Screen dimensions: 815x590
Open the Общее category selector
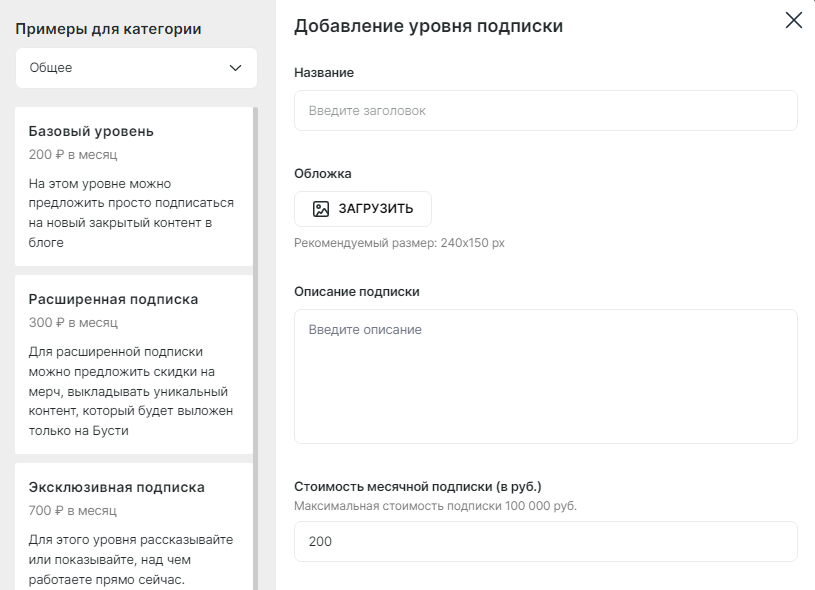pyautogui.click(x=136, y=68)
